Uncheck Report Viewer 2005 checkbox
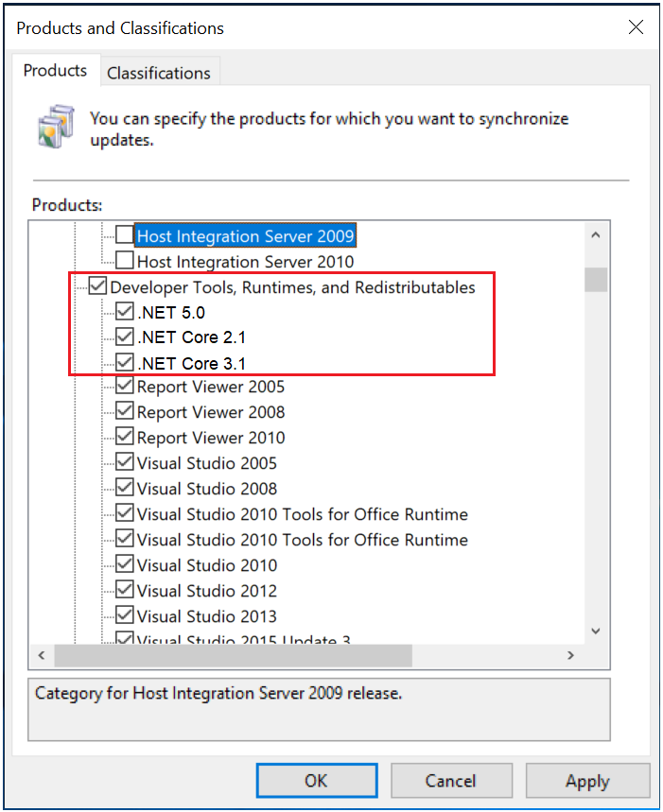 tap(124, 386)
